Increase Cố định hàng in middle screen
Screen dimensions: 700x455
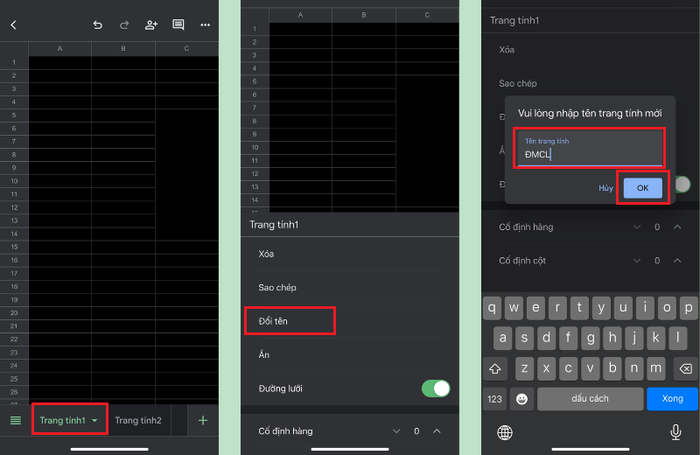pyautogui.click(x=437, y=431)
